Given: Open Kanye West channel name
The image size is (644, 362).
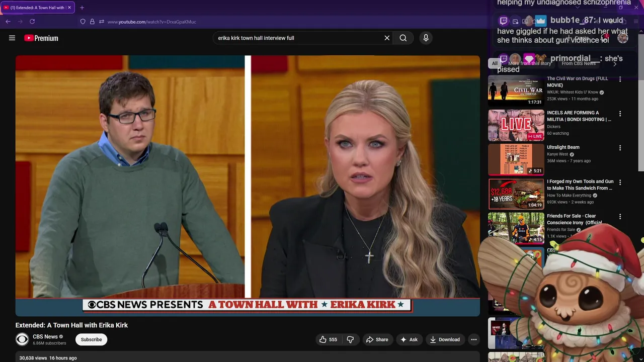Looking at the screenshot, I should tap(557, 154).
